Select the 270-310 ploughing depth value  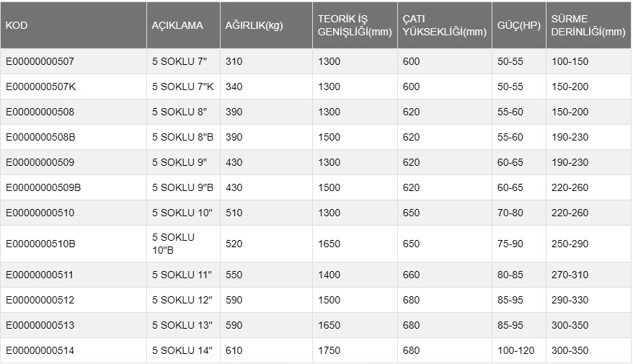pyautogui.click(x=570, y=275)
